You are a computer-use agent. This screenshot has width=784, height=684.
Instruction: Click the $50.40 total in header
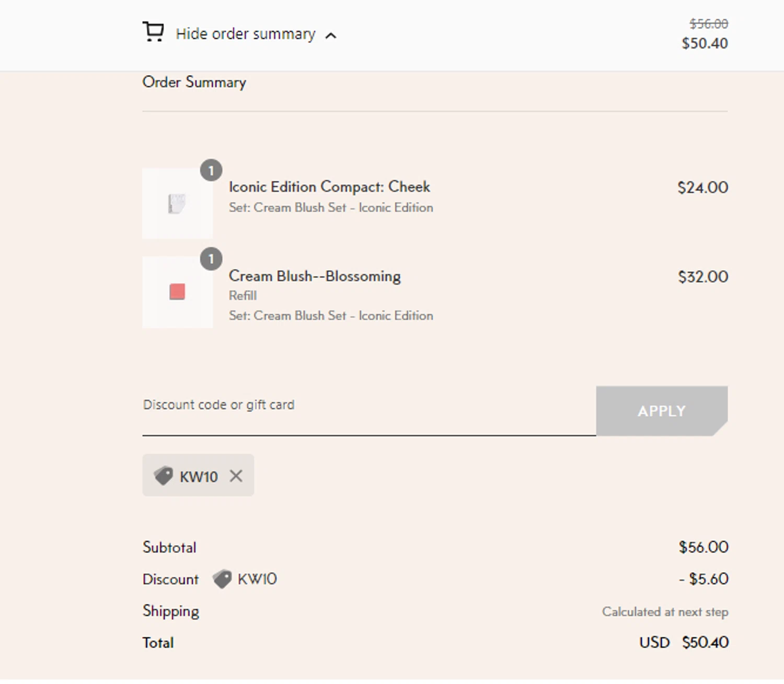pos(705,43)
